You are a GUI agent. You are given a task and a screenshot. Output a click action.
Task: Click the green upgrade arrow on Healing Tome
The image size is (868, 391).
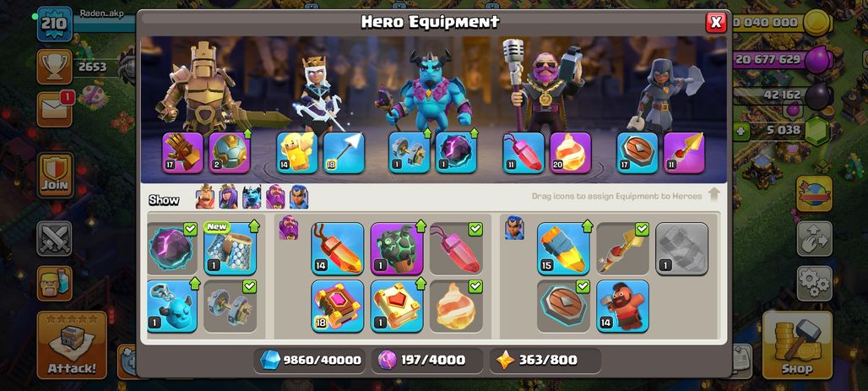click(420, 284)
